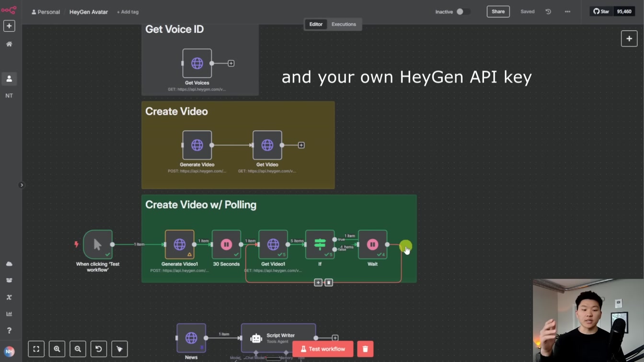The width and height of the screenshot is (644, 362).
Task: Open the add node panel plus button
Action: 629,39
